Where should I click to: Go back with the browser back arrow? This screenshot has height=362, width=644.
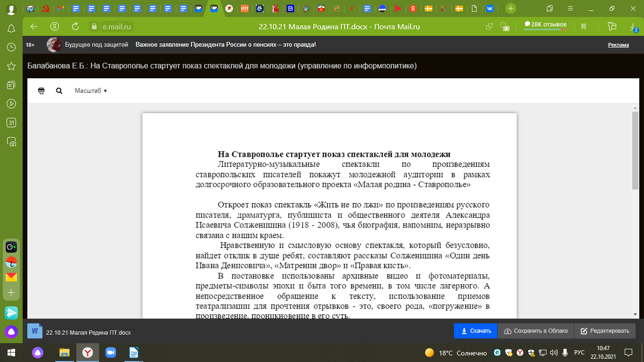34,26
